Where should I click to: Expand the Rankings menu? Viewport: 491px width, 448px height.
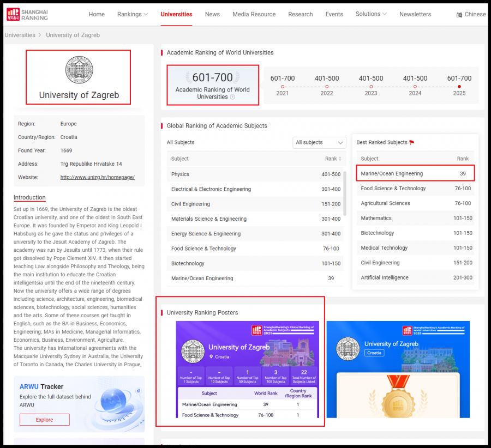[132, 14]
